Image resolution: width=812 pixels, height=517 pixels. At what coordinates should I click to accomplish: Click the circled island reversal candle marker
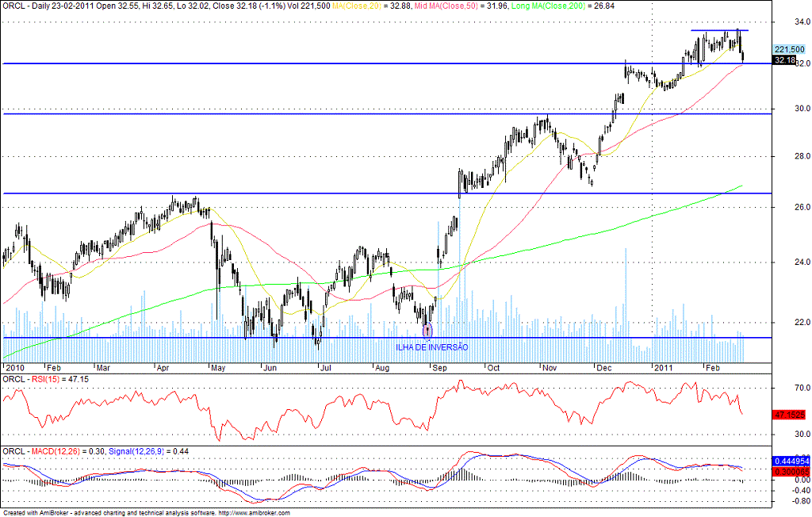coord(427,330)
